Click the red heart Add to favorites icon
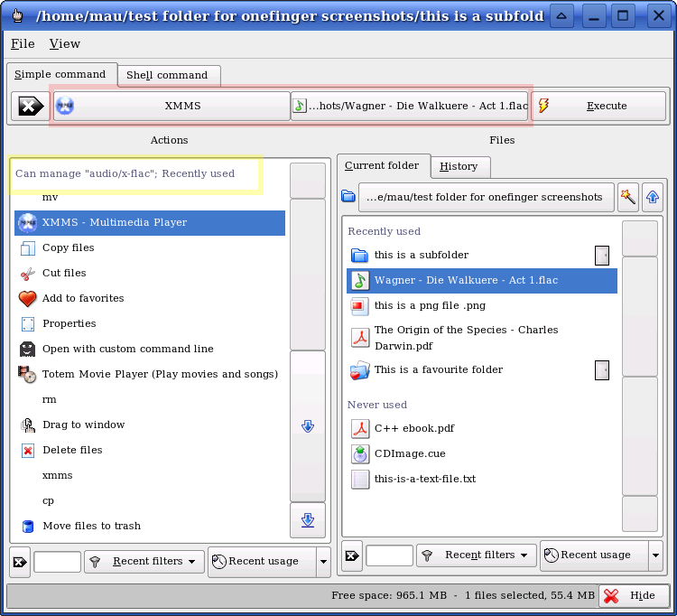The image size is (677, 616). (27, 299)
